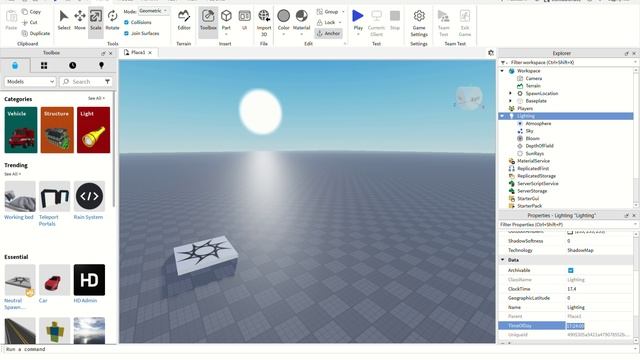Image resolution: width=640 pixels, height=360 pixels.
Task: Click the Cut clipboard button
Action: [30, 22]
